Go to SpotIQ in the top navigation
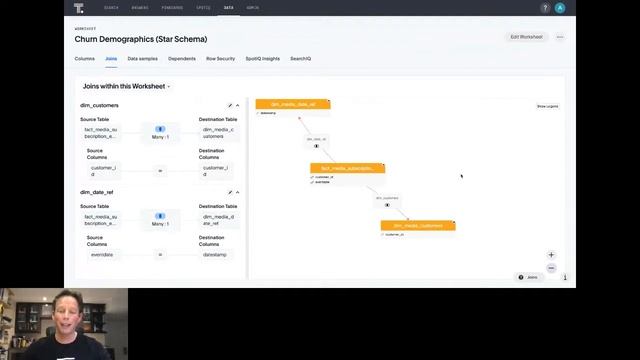 [x=203, y=8]
